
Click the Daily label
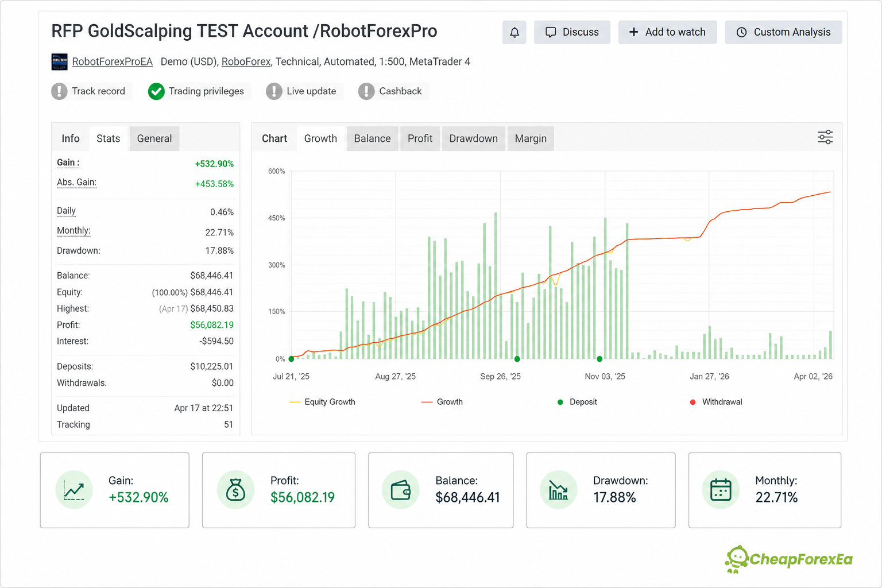66,211
